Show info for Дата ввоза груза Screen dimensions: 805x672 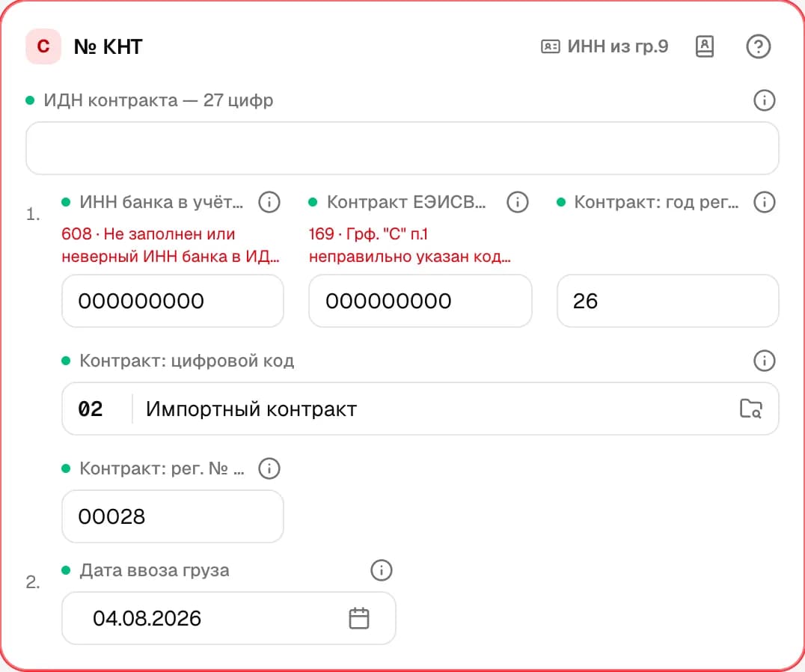pos(382,570)
